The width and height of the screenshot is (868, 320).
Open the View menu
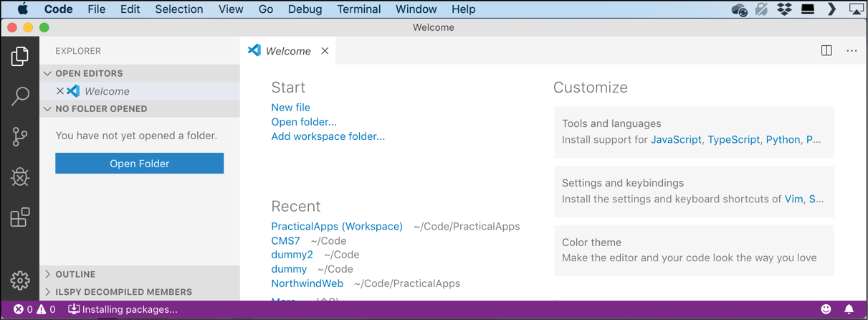pyautogui.click(x=231, y=9)
